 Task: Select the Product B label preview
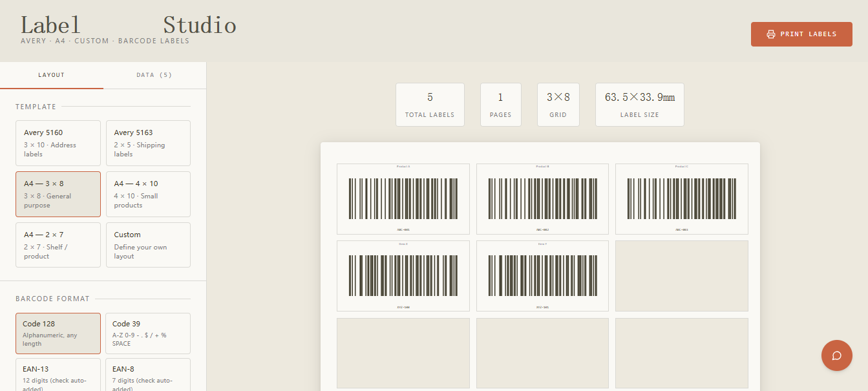542,199
